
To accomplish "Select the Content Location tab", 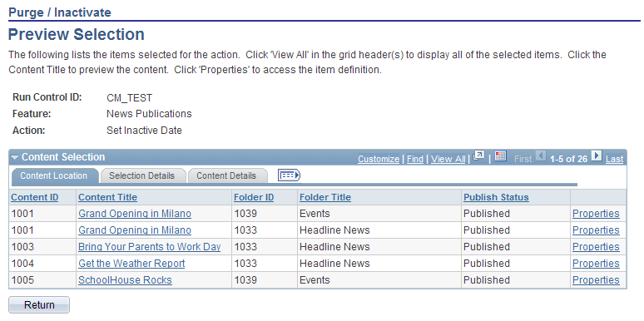I will (54, 175).
